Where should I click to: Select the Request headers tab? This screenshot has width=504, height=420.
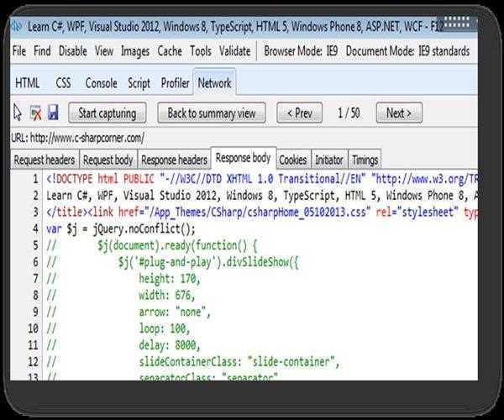pos(45,160)
